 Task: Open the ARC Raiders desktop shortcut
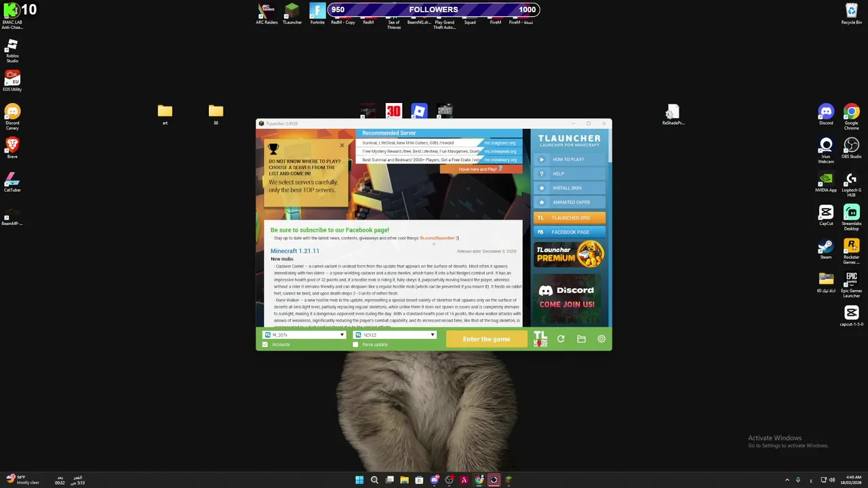click(x=267, y=14)
